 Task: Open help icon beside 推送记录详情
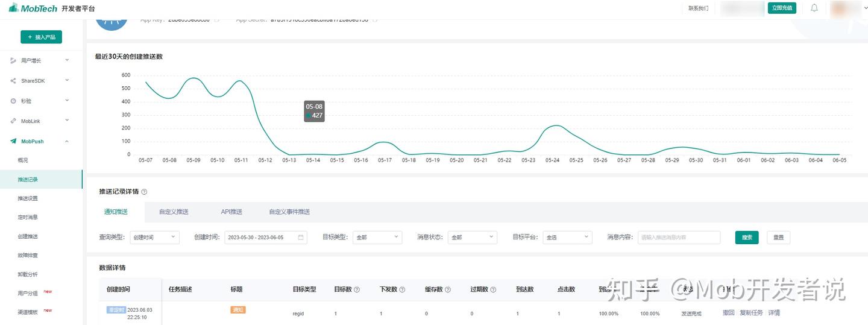144,192
